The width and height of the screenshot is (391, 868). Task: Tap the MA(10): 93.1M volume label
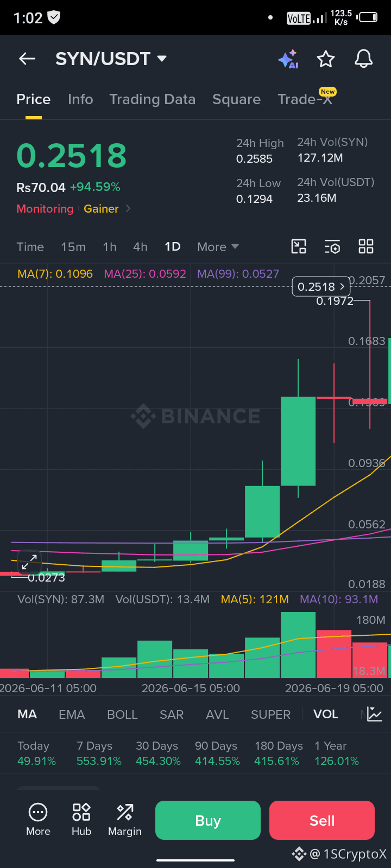click(x=339, y=599)
